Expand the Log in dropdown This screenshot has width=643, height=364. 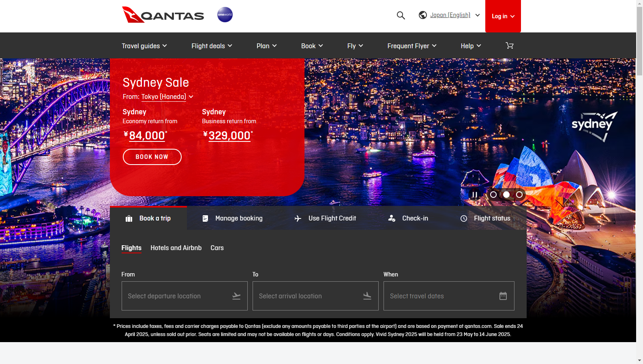point(503,16)
